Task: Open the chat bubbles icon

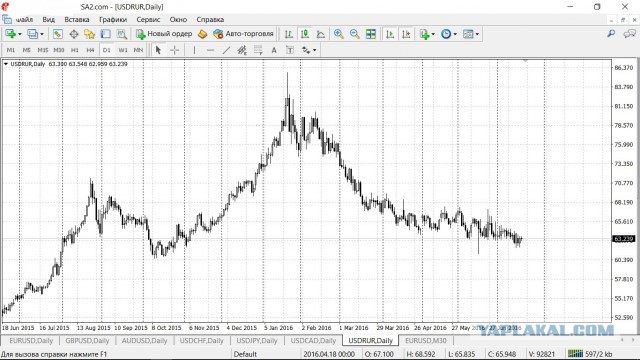Action: pos(629,34)
